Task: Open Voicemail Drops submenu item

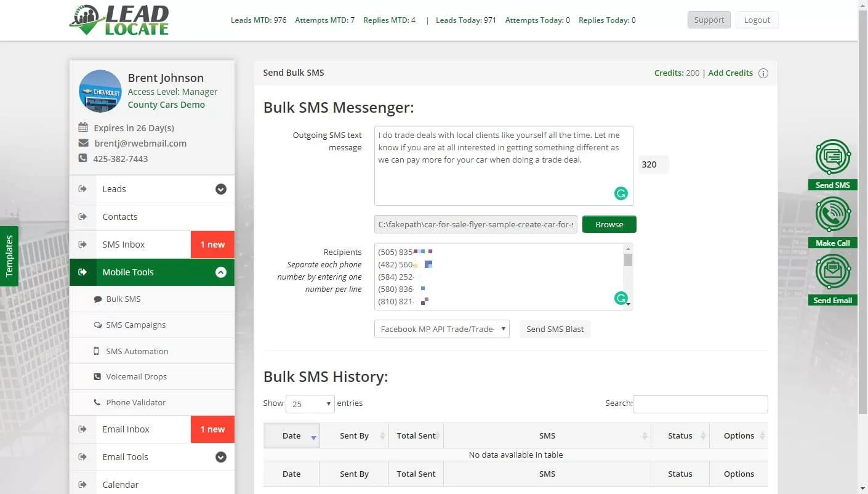Action: (152, 376)
